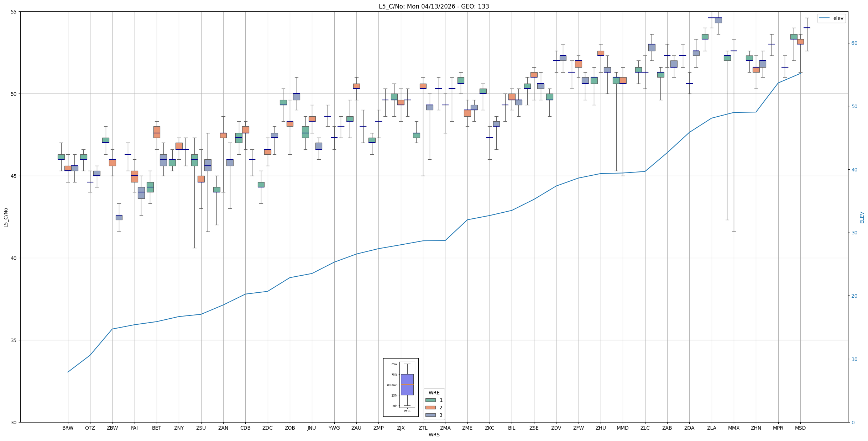Click the 30 tick on left axis
This screenshot has height=441, width=868.
point(14,423)
